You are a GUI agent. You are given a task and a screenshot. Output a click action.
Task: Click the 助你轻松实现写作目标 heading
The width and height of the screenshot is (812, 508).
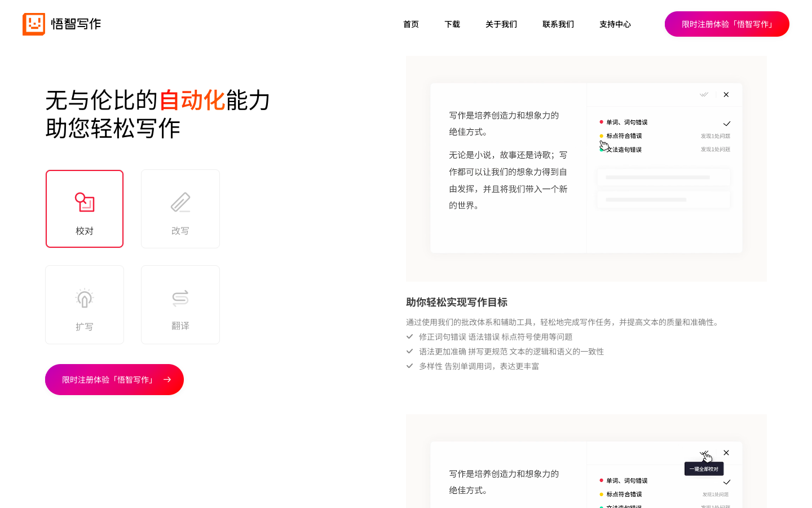click(457, 303)
